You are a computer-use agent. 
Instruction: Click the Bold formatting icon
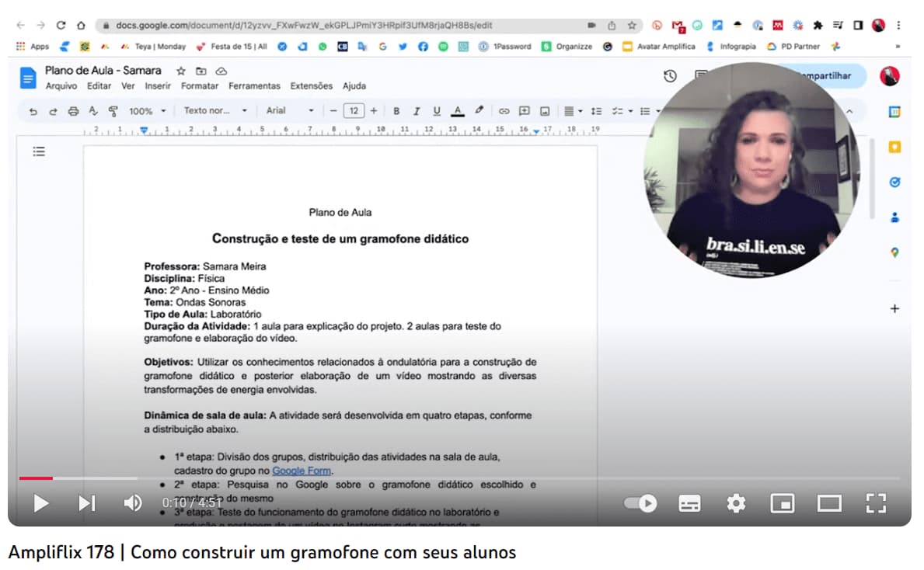[x=396, y=111]
